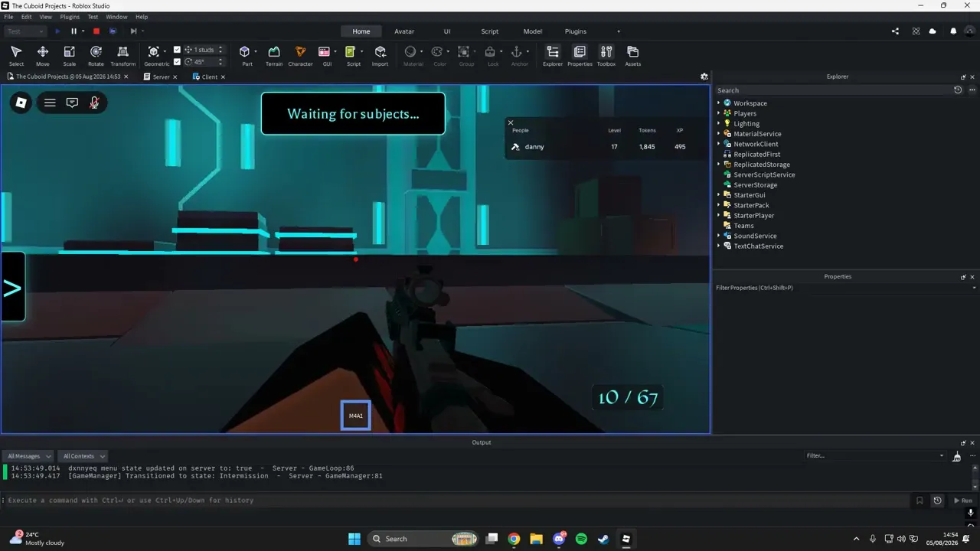Increase the studs snap value stepper
The image size is (980, 551).
[x=220, y=47]
